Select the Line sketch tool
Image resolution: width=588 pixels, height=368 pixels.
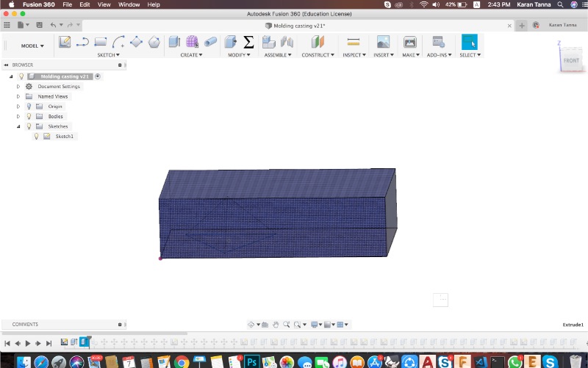tap(82, 42)
